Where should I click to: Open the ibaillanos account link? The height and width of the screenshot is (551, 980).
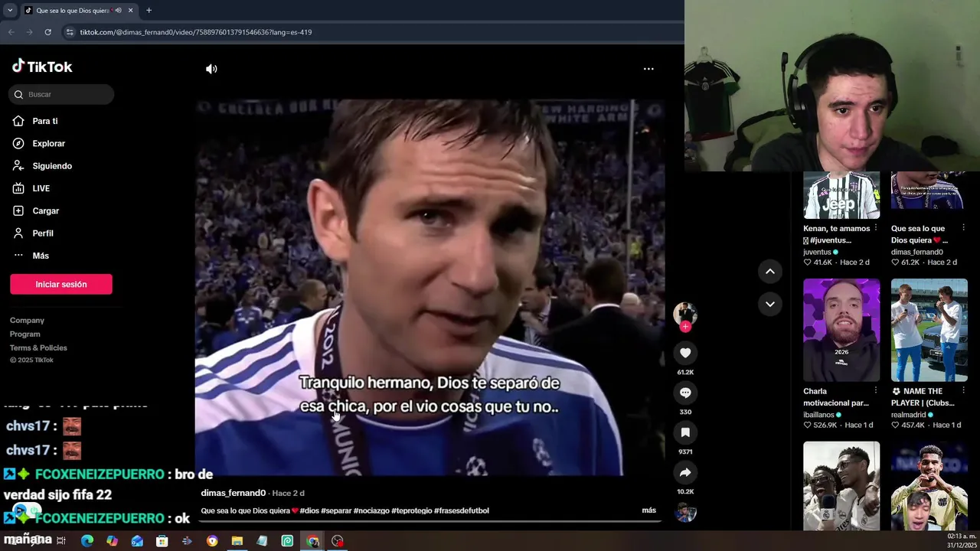tap(818, 415)
